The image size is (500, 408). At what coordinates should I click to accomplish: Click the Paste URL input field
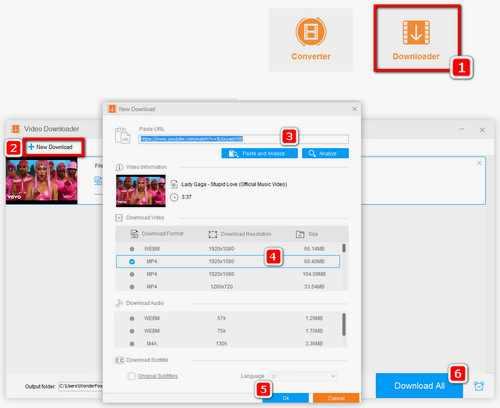click(244, 139)
